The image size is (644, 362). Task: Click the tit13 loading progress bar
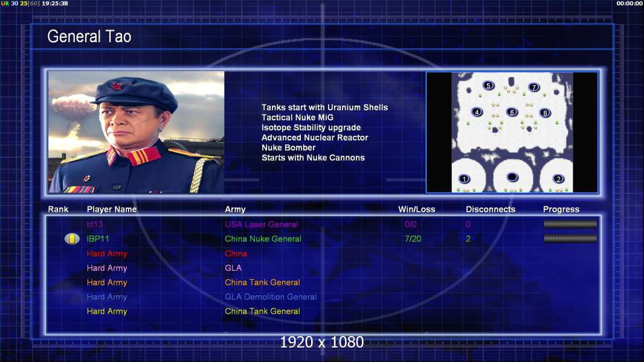pos(570,224)
